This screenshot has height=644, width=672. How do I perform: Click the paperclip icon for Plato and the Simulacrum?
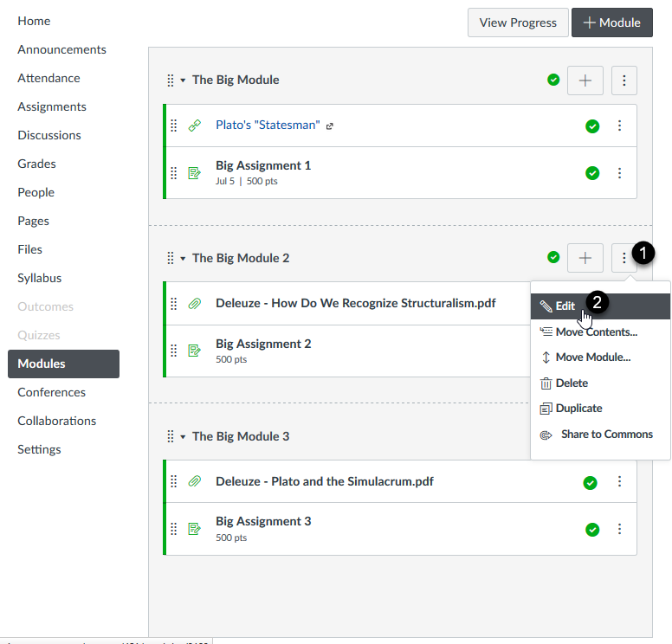pos(195,482)
